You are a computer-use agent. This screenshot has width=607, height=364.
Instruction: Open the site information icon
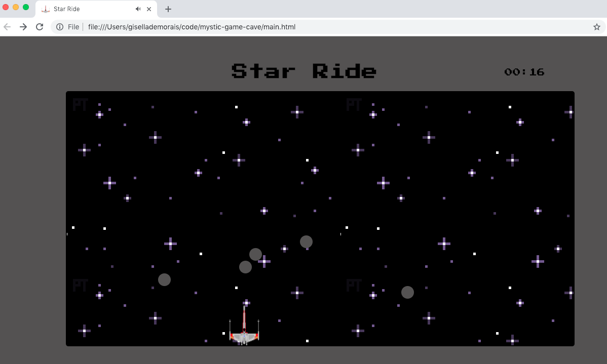pos(60,27)
